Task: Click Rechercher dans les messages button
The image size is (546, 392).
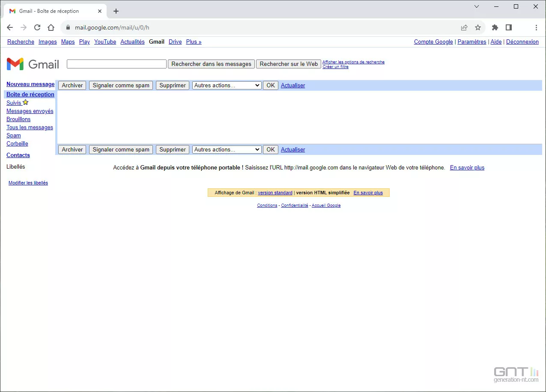Action: [x=211, y=64]
